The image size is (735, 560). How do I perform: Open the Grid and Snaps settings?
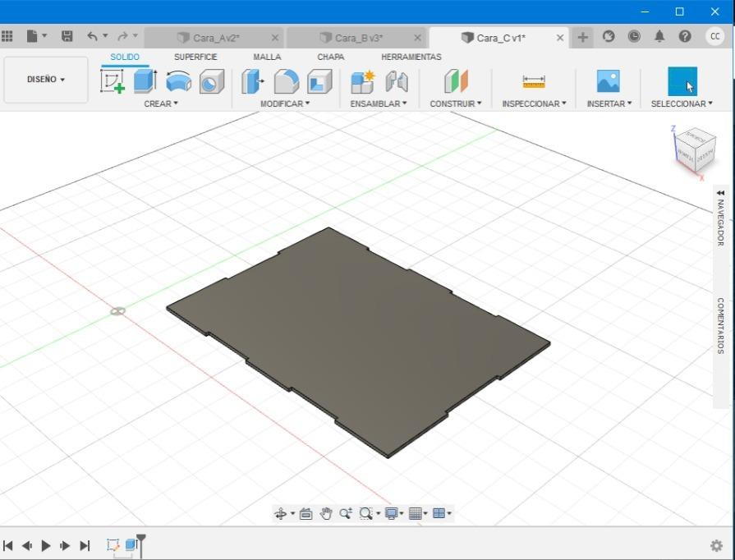416,513
